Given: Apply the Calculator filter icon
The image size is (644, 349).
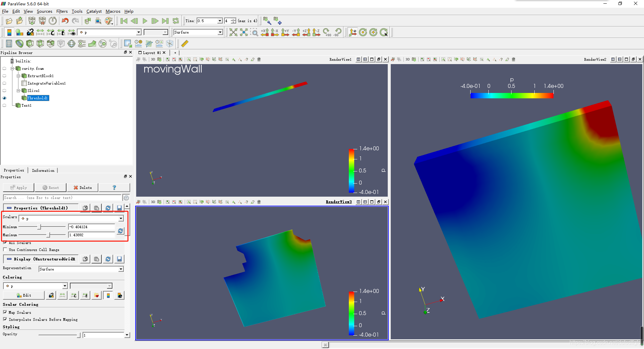Looking at the screenshot, I should (9, 44).
